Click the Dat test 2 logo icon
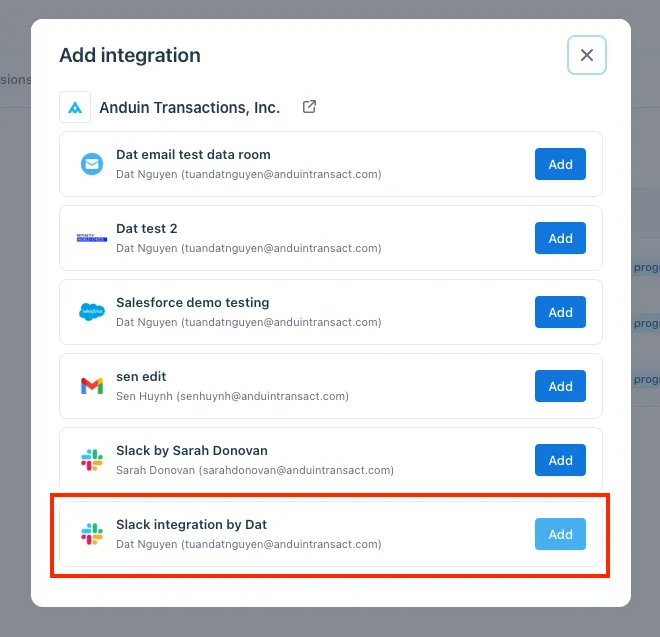660x637 pixels. [x=92, y=238]
